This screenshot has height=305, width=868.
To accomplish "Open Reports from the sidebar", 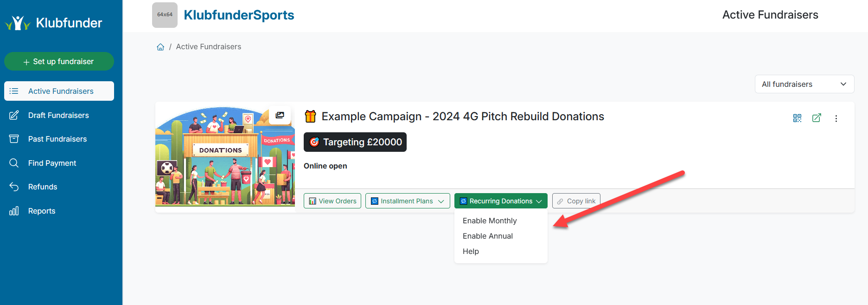I will click(42, 211).
